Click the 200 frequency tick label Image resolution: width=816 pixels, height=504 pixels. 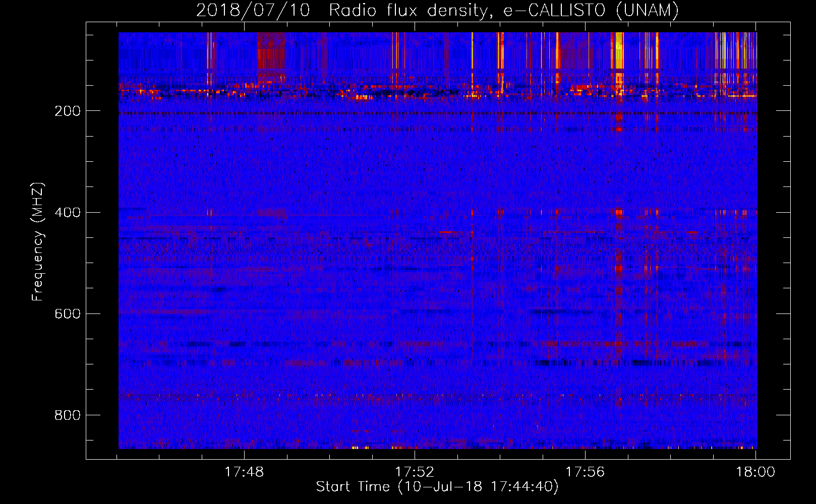[67, 111]
